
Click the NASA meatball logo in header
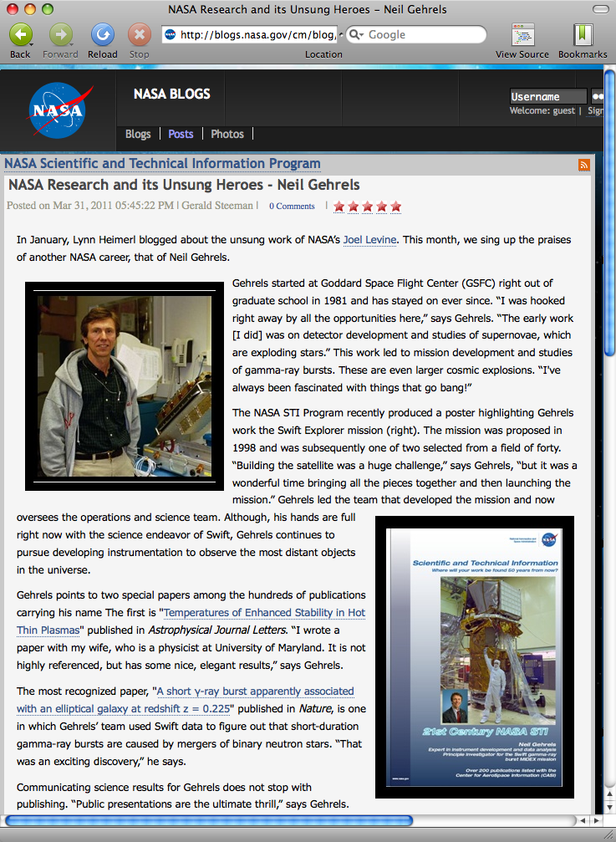tap(58, 110)
